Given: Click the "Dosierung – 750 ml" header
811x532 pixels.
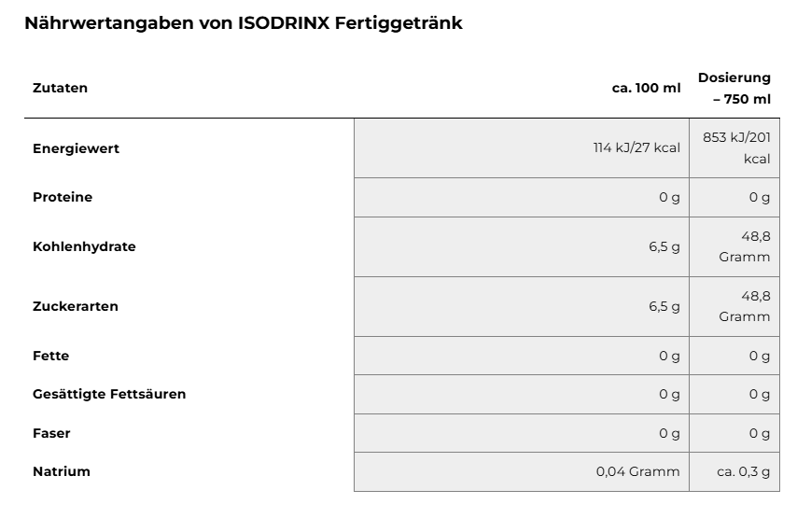Looking at the screenshot, I should (734, 88).
